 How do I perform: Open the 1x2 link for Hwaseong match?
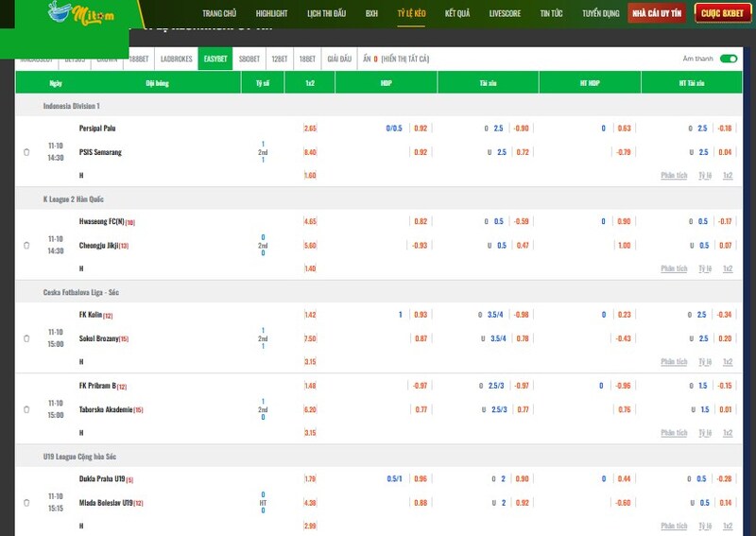[728, 268]
